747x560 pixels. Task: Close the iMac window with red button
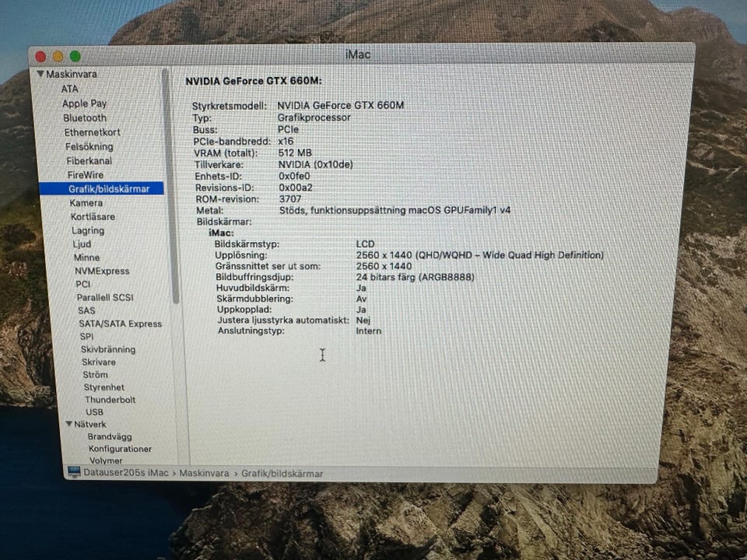pos(40,57)
